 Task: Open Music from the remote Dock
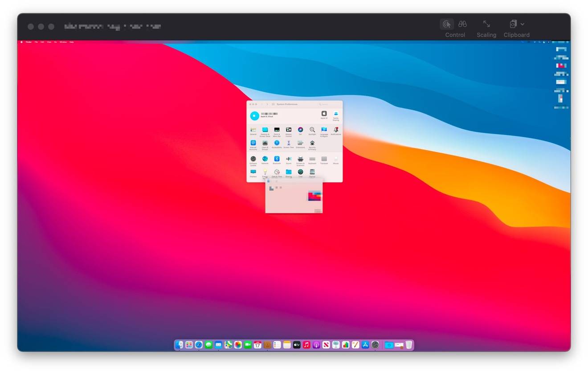(306, 345)
